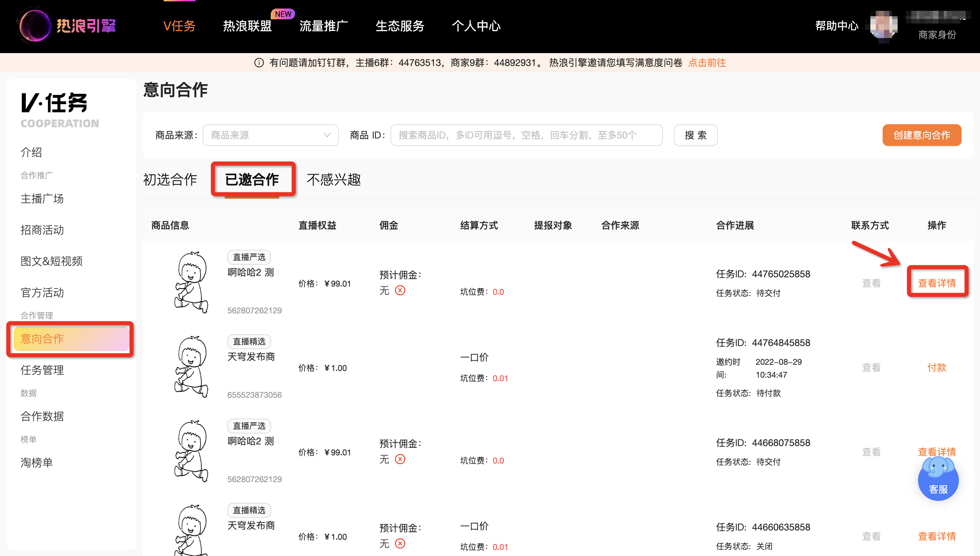Open the 个人中心 navigation tab

[476, 26]
